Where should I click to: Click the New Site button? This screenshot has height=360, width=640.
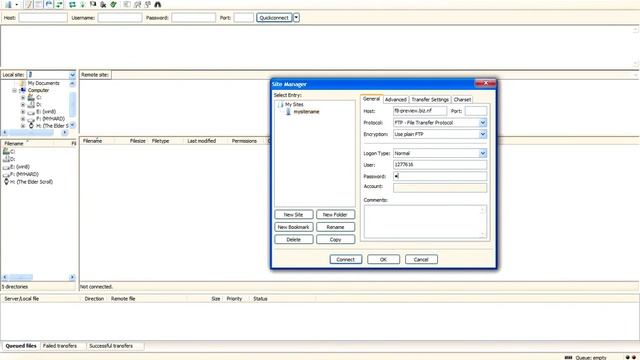click(294, 215)
